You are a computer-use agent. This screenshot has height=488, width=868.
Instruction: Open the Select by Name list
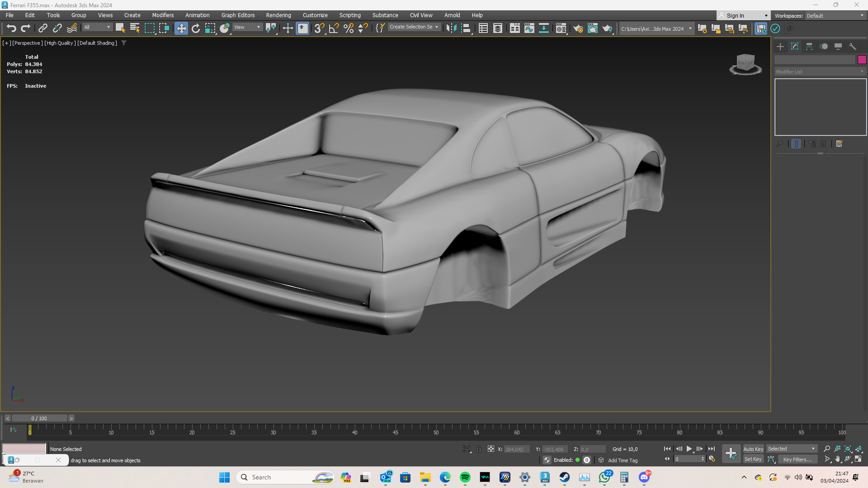coord(135,28)
